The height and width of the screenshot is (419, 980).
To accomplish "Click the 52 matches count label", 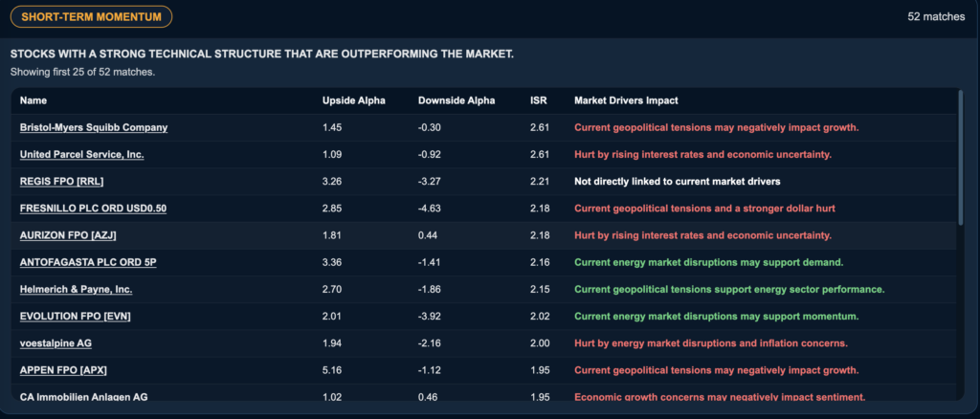I will pyautogui.click(x=936, y=17).
